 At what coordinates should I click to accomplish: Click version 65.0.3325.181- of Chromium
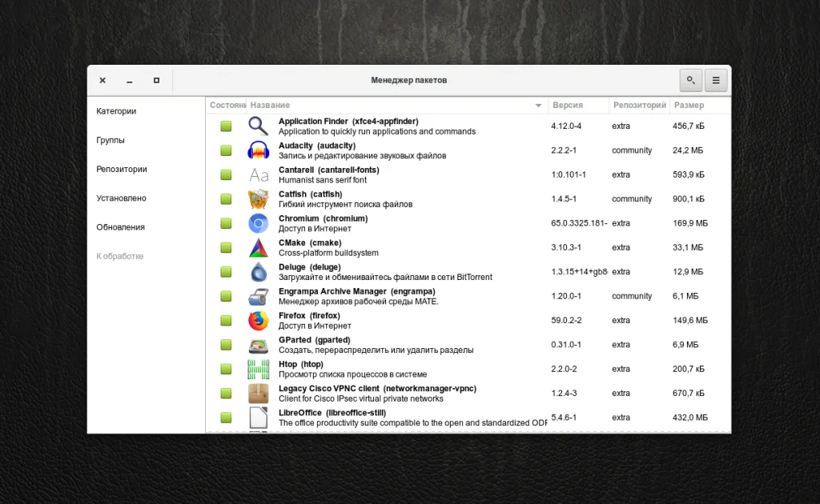click(x=579, y=223)
